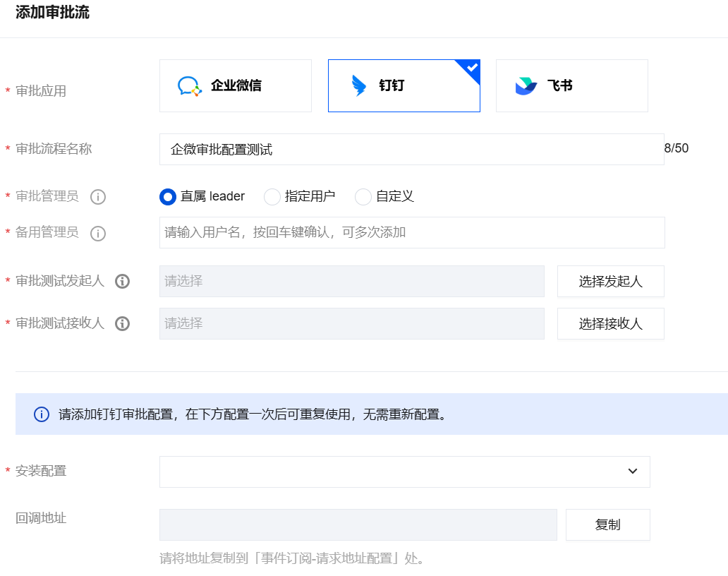Choose the 企业微信 approval app card
728x576 pixels.
236,86
